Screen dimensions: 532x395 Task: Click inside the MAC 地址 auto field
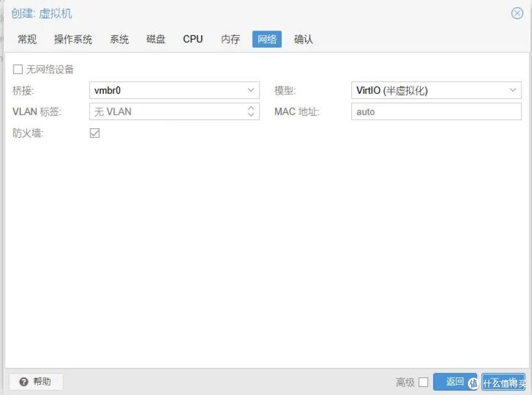pos(436,111)
